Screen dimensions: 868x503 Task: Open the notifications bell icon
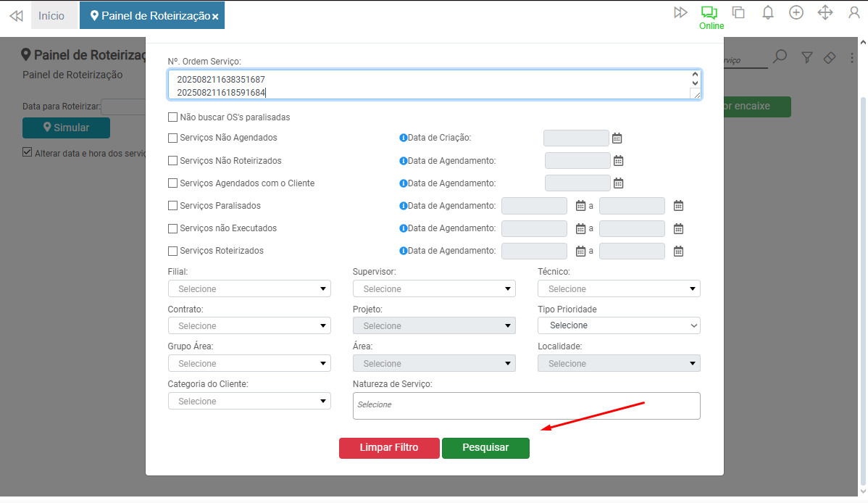click(x=767, y=13)
